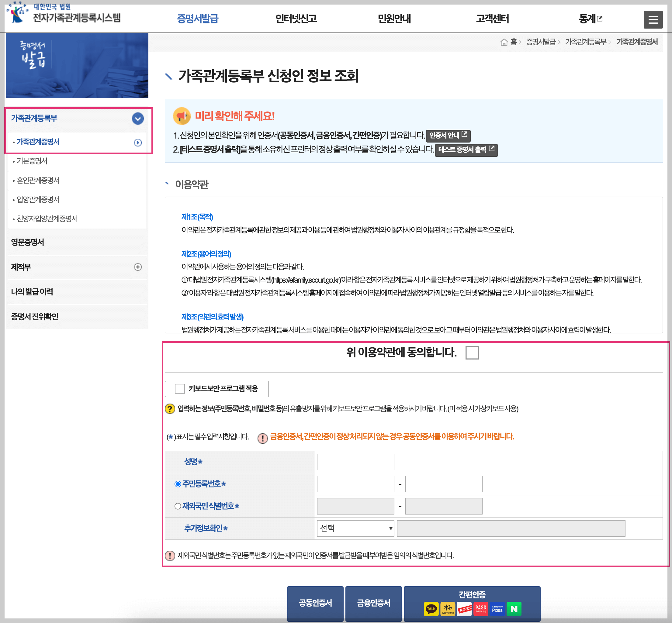672x623 pixels.
Task: Collapse the 가족관계등록부 sidebar section
Action: tap(137, 119)
